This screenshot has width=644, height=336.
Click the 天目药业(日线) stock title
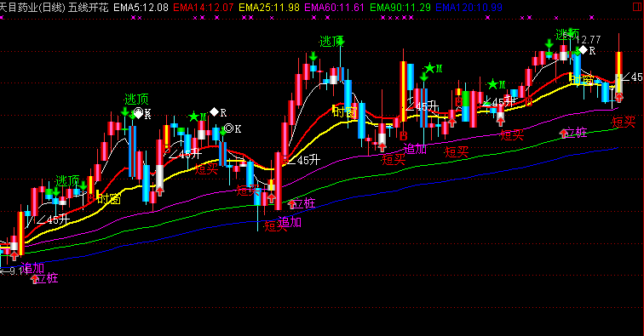[x=32, y=8]
